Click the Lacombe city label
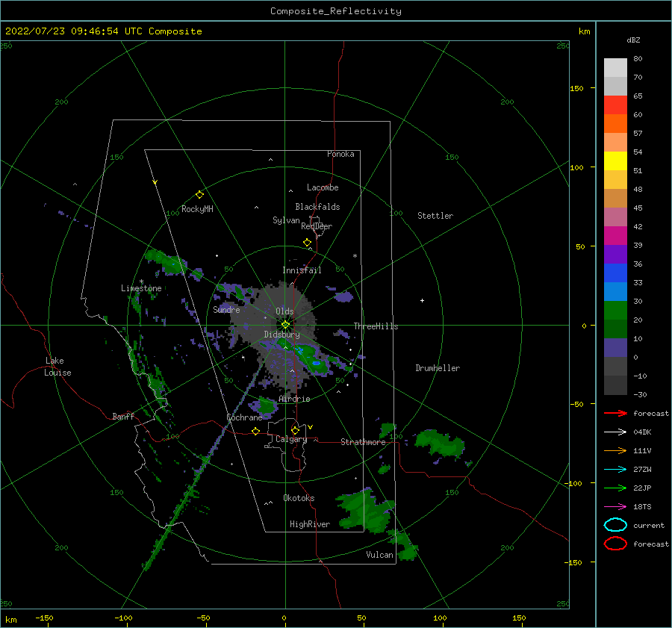Viewport: 672px width, 628px height. tap(323, 187)
